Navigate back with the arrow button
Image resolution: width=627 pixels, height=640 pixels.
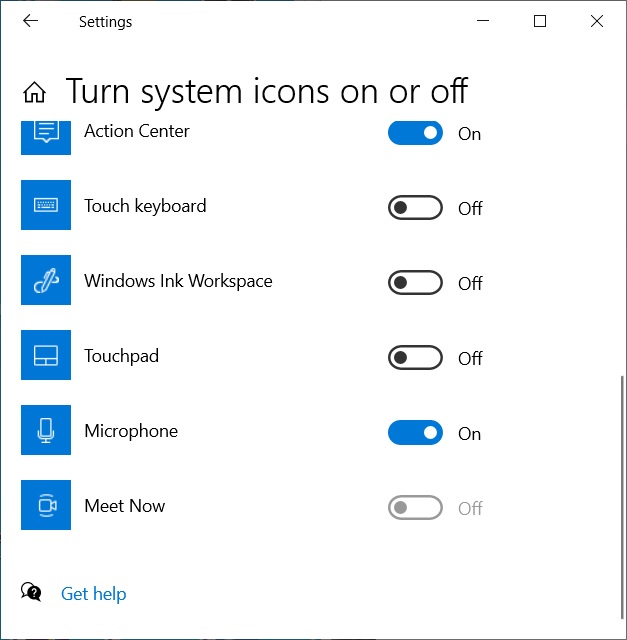30,20
